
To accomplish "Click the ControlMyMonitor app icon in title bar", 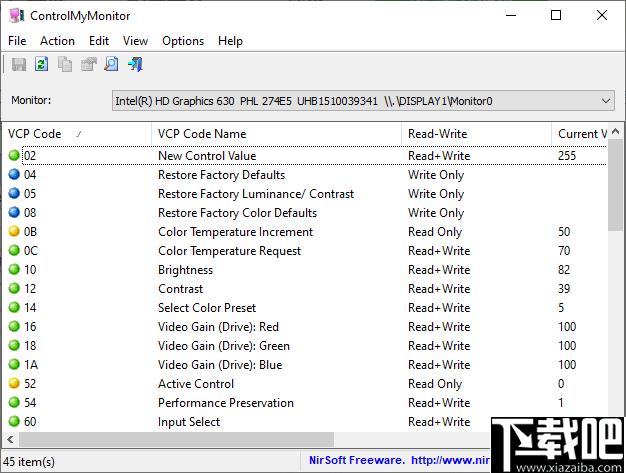I will [x=16, y=16].
